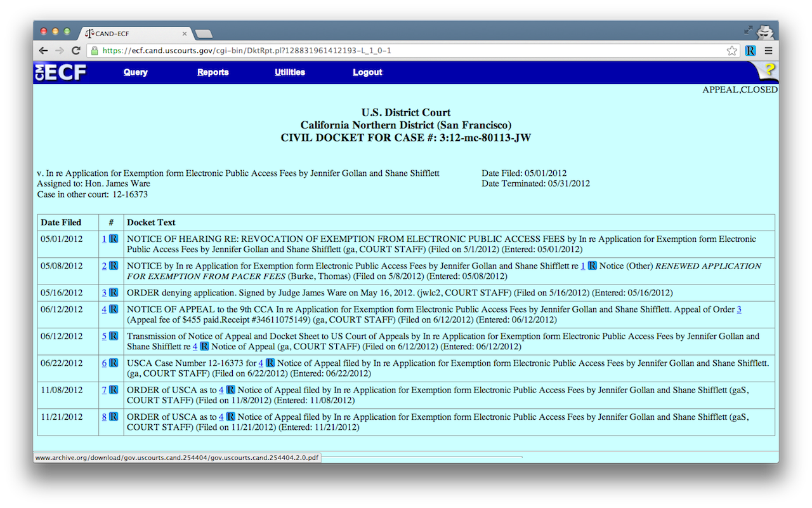The width and height of the screenshot is (812, 508).
Task: Open the CM/ECF help question mark icon
Action: click(770, 70)
